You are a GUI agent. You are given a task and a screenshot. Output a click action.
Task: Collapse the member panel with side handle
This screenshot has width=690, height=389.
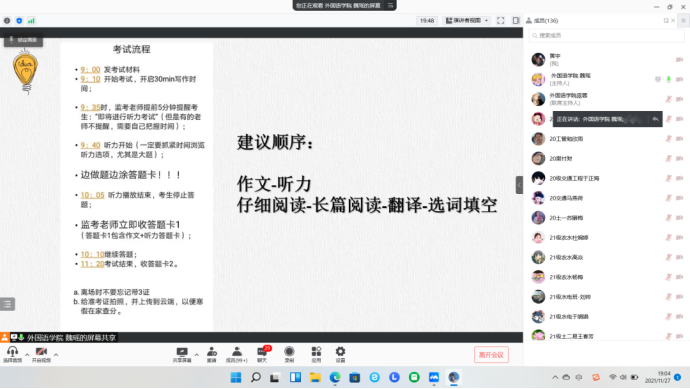point(519,185)
